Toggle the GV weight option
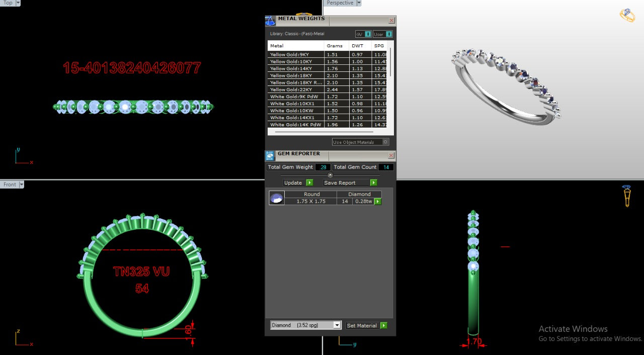The height and width of the screenshot is (355, 644). click(363, 34)
